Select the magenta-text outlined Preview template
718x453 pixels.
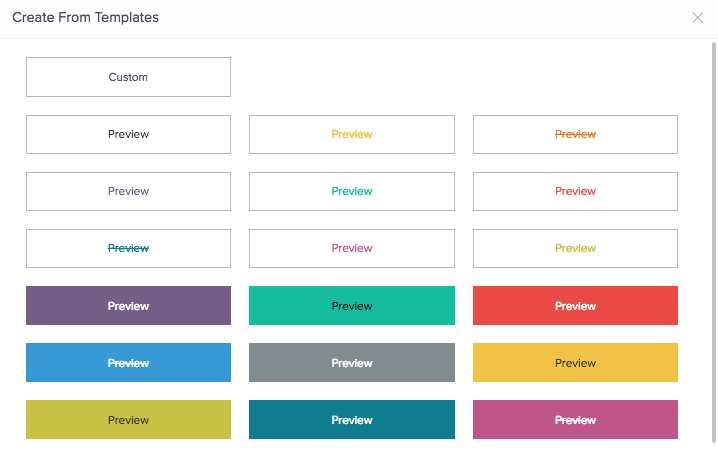[x=352, y=248]
